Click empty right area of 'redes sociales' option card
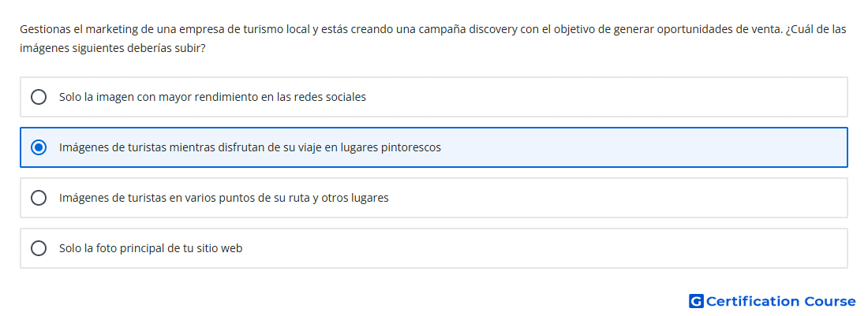868x316 pixels. [x=609, y=97]
